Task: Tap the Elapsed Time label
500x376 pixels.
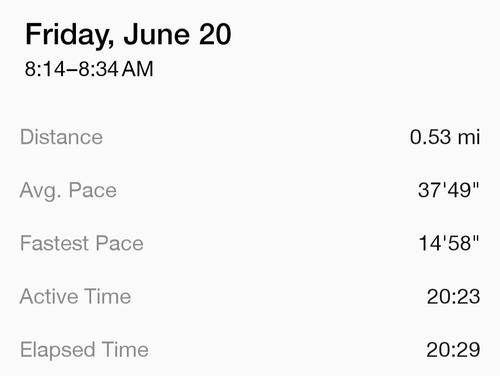Action: [84, 350]
